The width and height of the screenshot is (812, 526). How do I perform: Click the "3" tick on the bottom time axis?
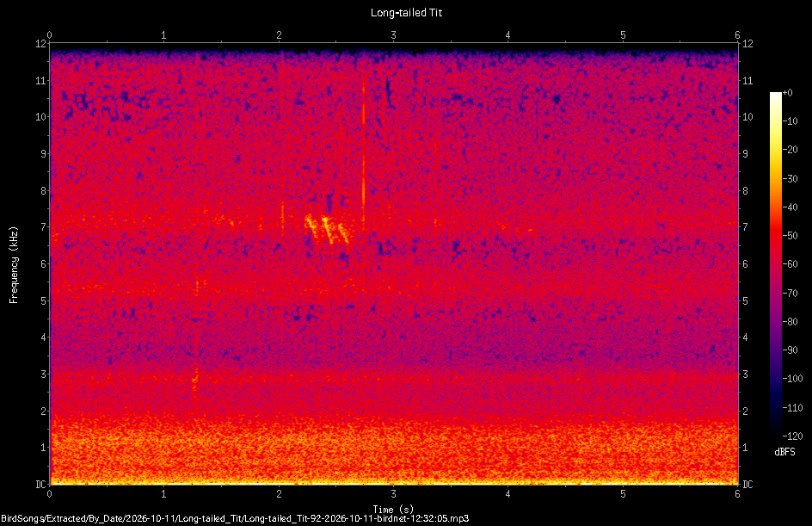[x=394, y=494]
